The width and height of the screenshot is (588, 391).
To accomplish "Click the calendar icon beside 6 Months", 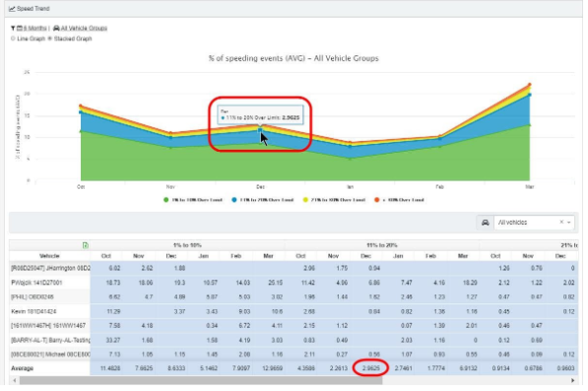I will coord(20,29).
